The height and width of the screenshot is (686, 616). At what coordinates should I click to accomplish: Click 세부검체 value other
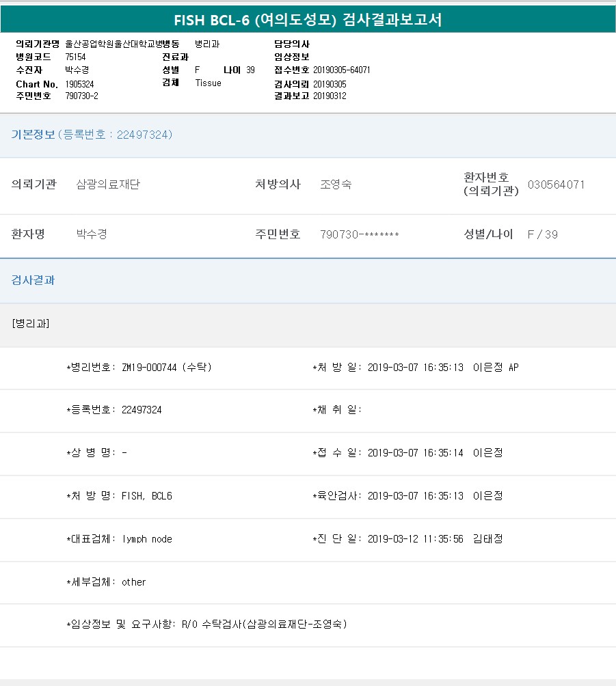[x=133, y=582]
